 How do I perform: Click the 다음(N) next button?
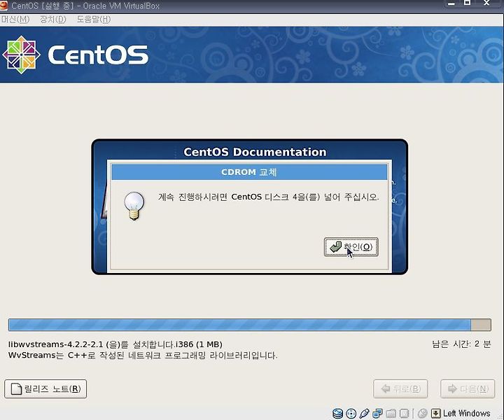pos(468,388)
